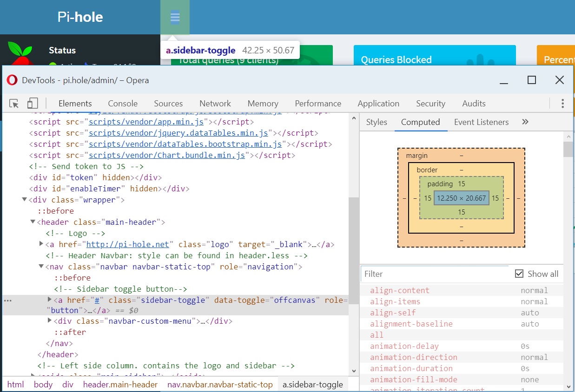Screen dimensions: 575x392
Task: Enable the Show all checkbox
Action: coord(519,274)
